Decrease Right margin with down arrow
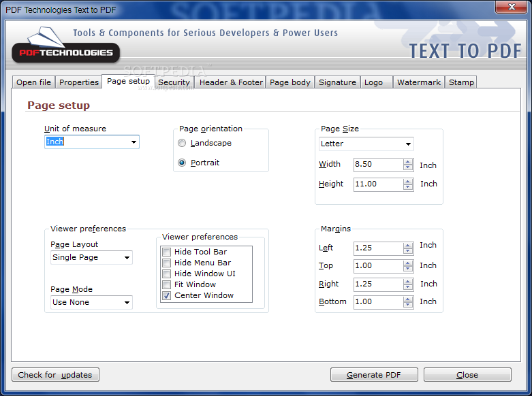The width and height of the screenshot is (532, 396). 408,287
